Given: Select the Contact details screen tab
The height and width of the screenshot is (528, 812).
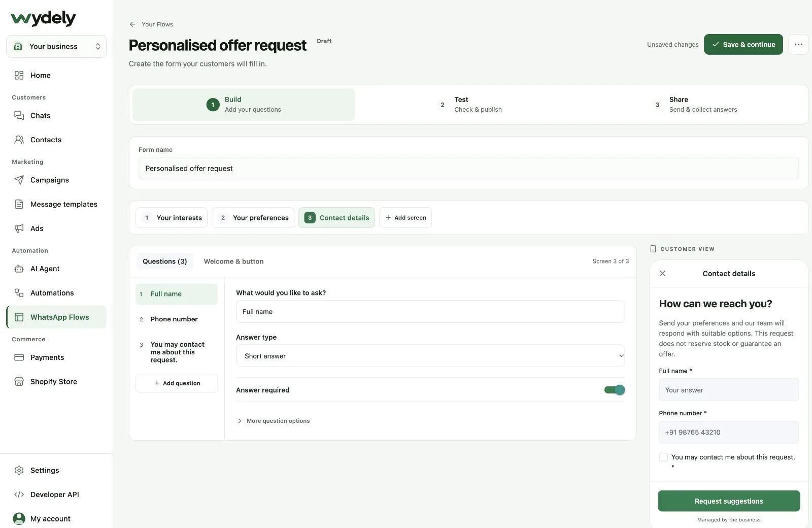Looking at the screenshot, I should click(x=336, y=218).
